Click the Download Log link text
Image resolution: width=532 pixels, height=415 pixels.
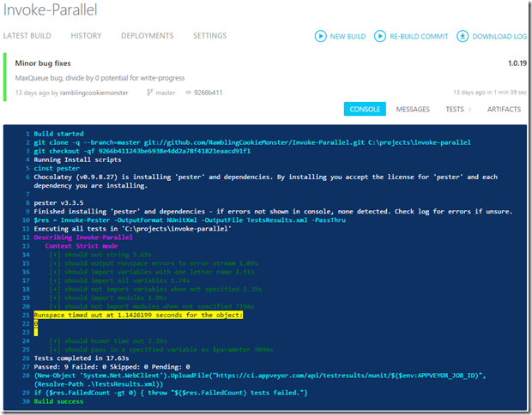pyautogui.click(x=499, y=36)
